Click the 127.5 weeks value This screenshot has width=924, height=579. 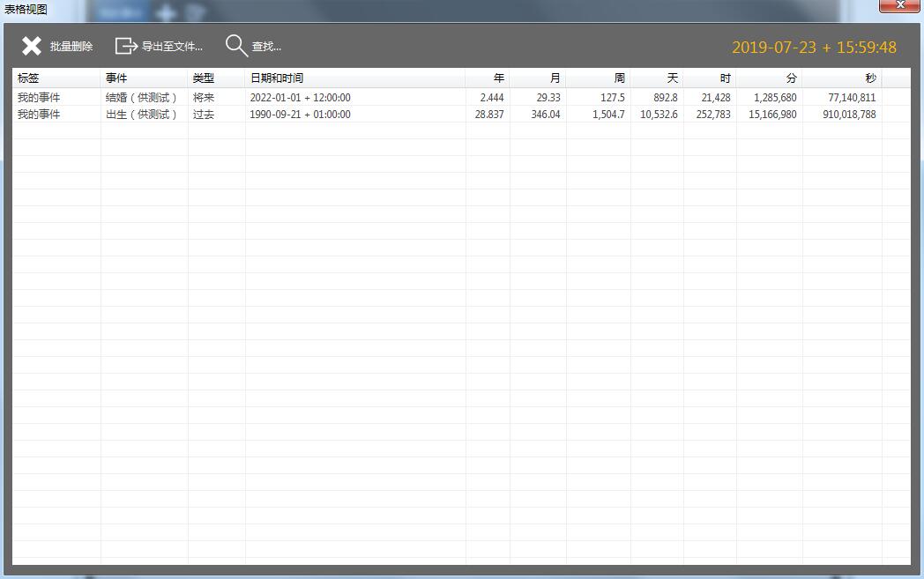click(x=613, y=98)
